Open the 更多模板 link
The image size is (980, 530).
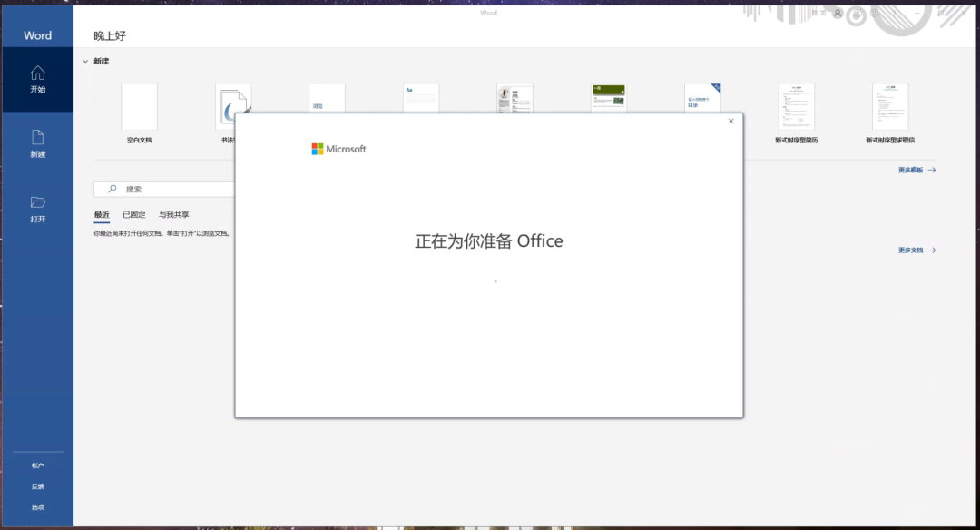(x=916, y=170)
